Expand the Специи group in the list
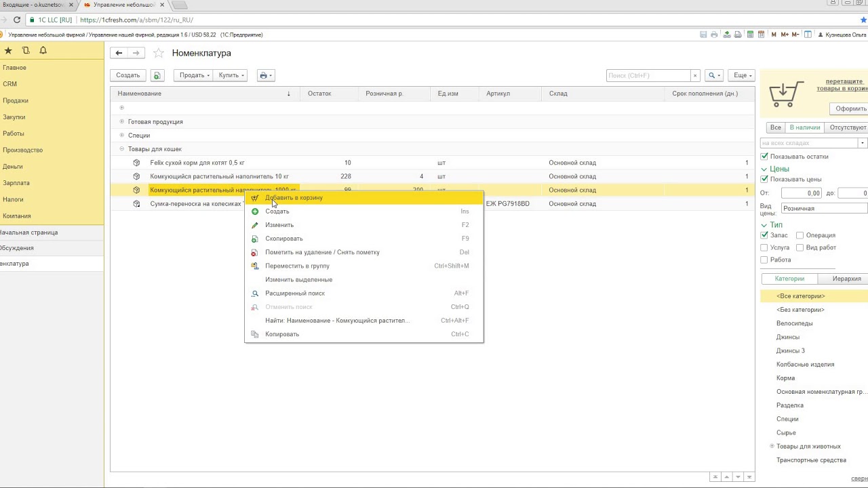This screenshot has height=488, width=868. tap(122, 135)
